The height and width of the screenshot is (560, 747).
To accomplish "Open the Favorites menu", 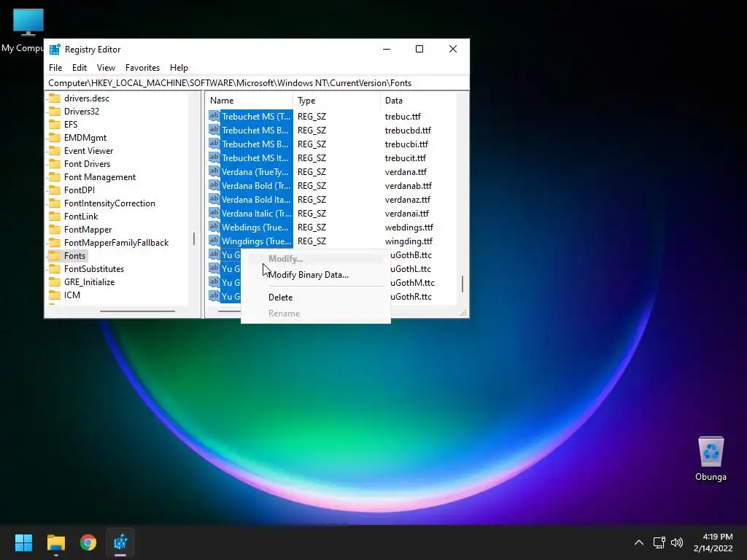I will coord(142,68).
